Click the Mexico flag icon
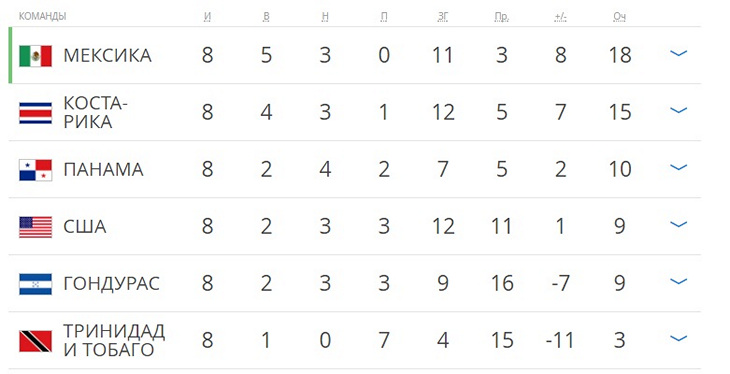 [35, 56]
